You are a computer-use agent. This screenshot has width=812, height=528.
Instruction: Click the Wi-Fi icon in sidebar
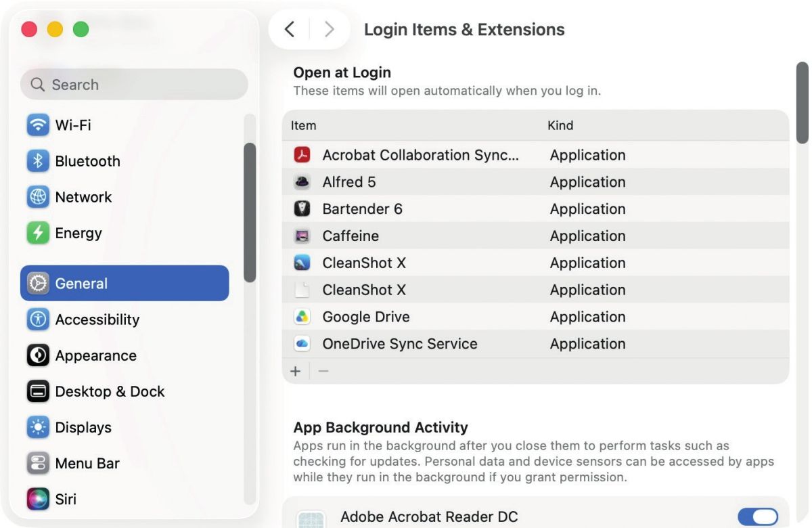(x=38, y=125)
